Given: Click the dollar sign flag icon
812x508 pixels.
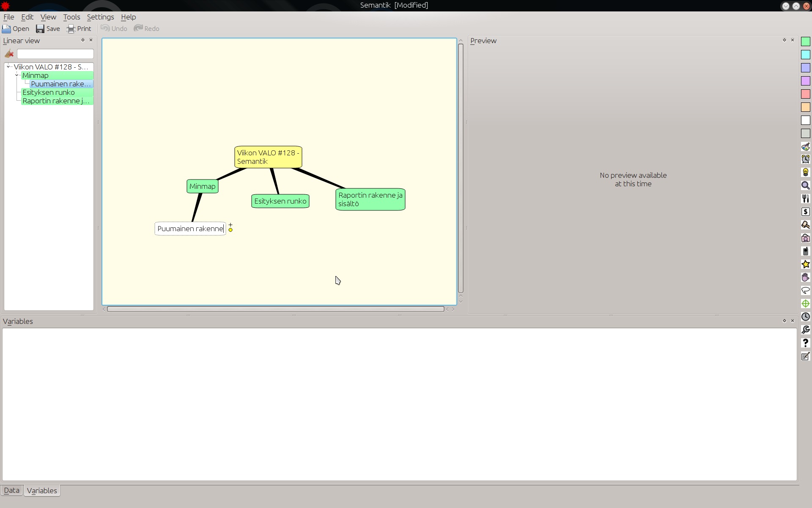Looking at the screenshot, I should tap(806, 212).
